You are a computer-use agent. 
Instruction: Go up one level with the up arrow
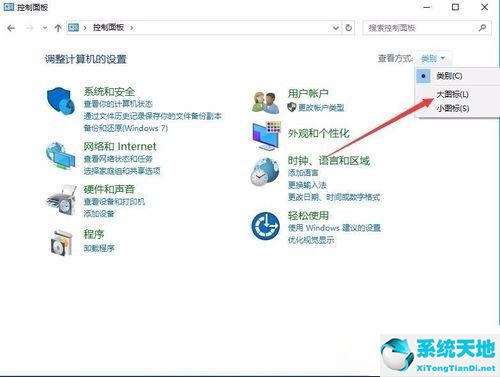[x=58, y=28]
